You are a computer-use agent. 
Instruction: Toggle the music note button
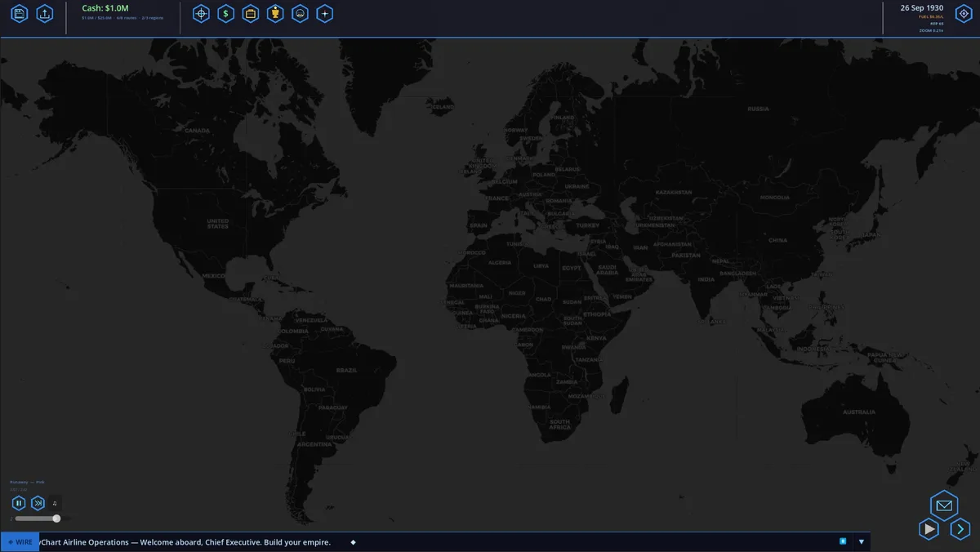(x=55, y=503)
